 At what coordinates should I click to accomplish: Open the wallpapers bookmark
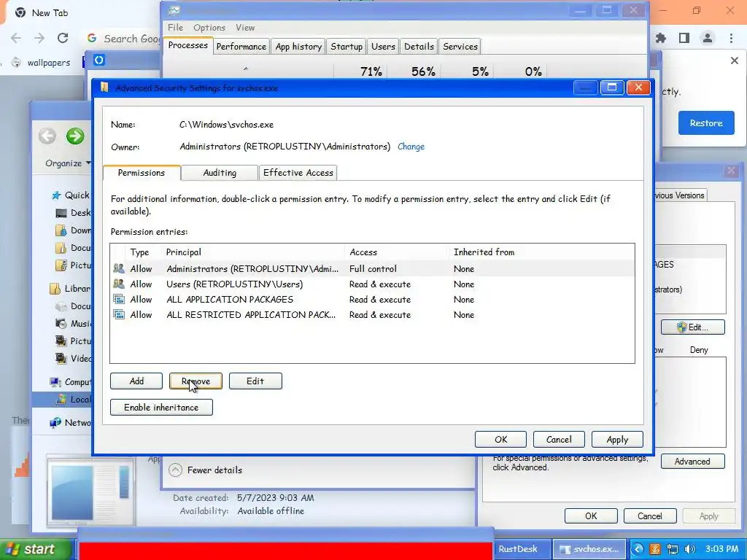point(41,63)
